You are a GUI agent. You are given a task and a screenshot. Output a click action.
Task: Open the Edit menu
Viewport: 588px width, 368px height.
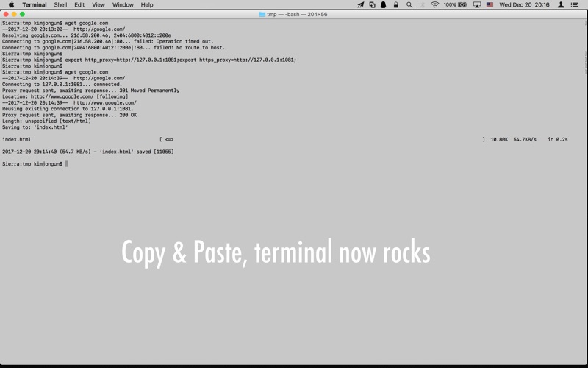pyautogui.click(x=79, y=5)
